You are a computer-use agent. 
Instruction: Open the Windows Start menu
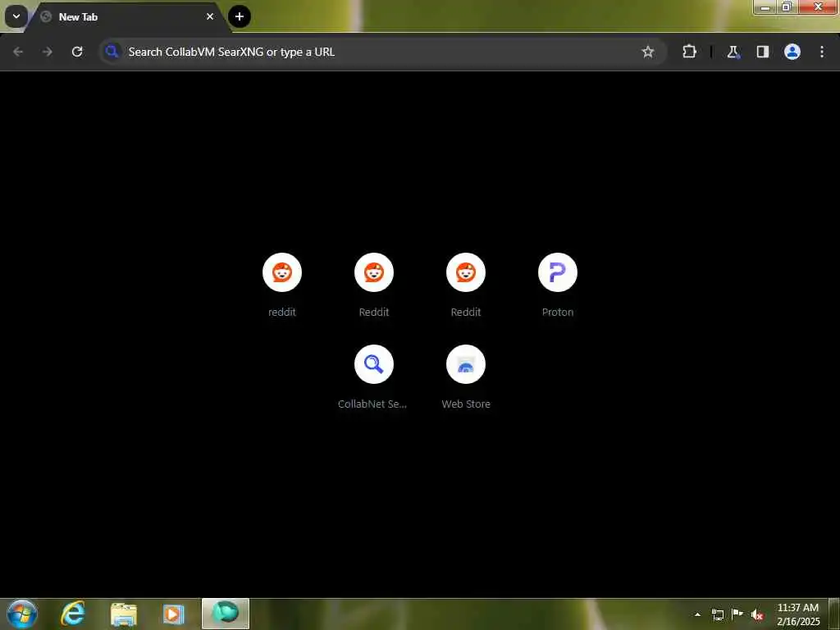pos(22,614)
